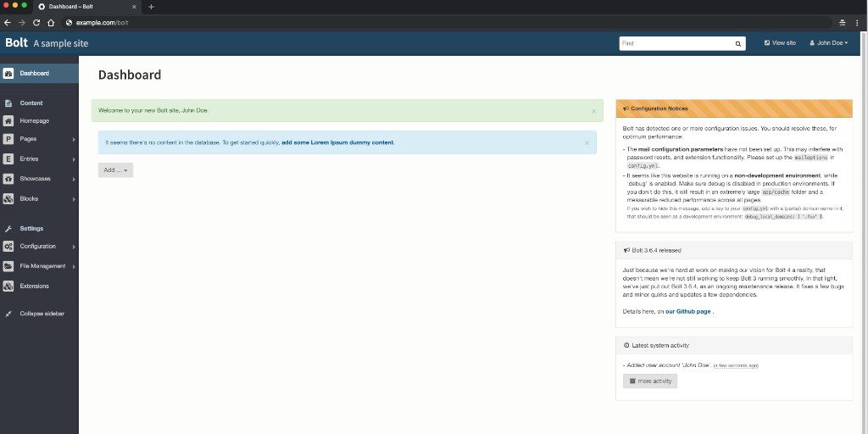Open 'our Github page' link

pyautogui.click(x=688, y=312)
